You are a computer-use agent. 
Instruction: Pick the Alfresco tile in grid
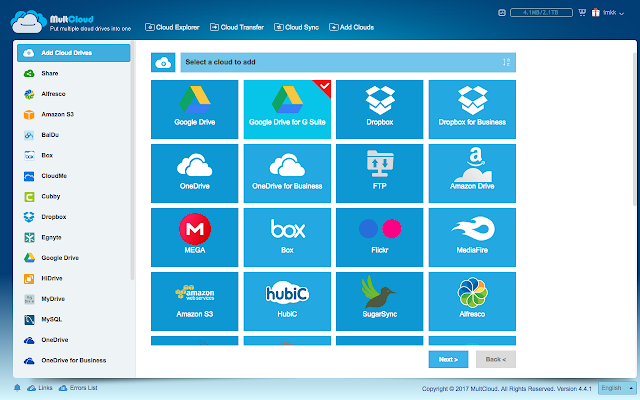click(x=472, y=302)
